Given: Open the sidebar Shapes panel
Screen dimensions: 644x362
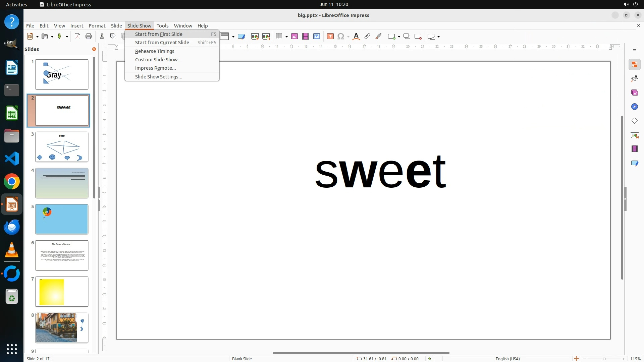Looking at the screenshot, I should coord(634,121).
